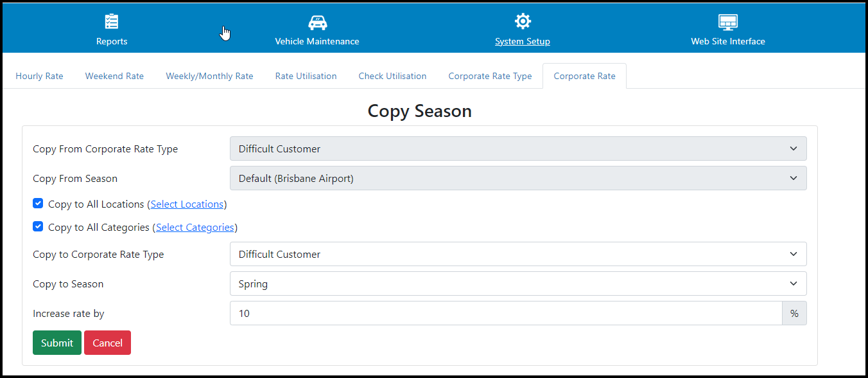868x378 pixels.
Task: Click the Web Site Interface monitor icon
Action: point(727,22)
